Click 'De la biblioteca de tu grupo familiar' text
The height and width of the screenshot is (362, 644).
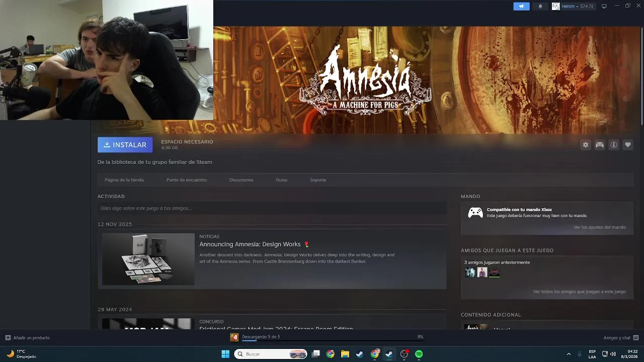pos(155,162)
